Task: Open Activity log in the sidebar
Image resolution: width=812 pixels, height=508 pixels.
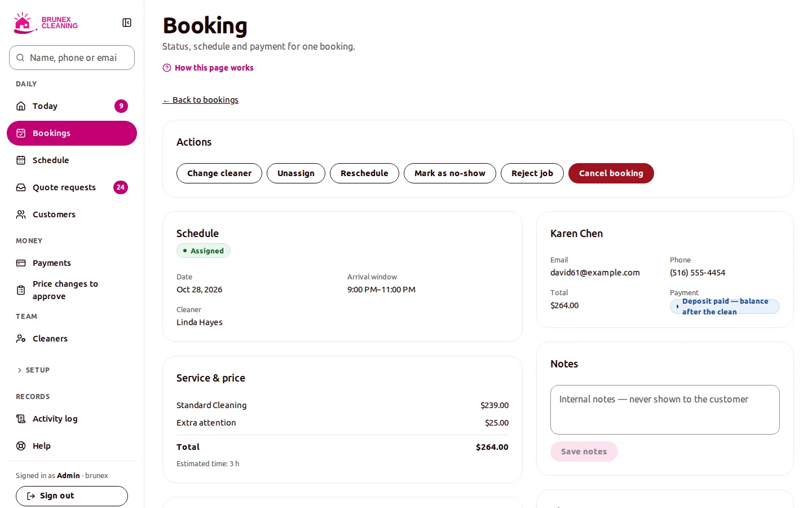Action: pyautogui.click(x=72, y=419)
